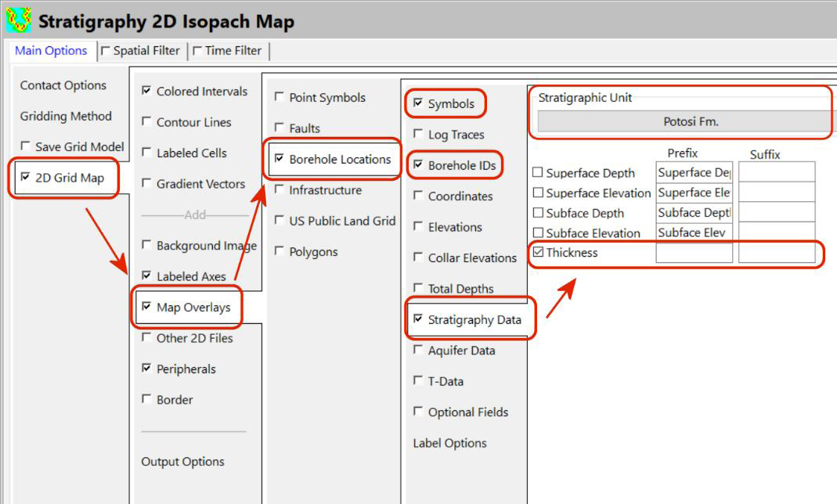Expand the Borehole Locations options
837x504 pixels.
(339, 159)
